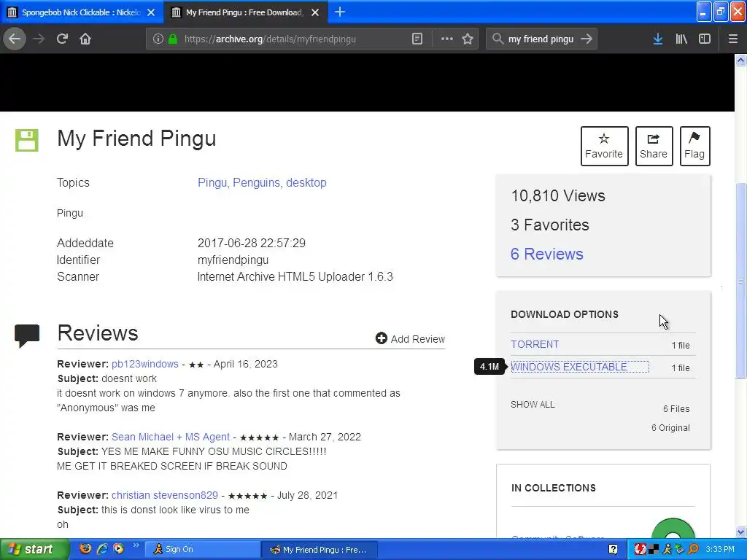Download the WINDOWS EXECUTABLE file

[579, 367]
